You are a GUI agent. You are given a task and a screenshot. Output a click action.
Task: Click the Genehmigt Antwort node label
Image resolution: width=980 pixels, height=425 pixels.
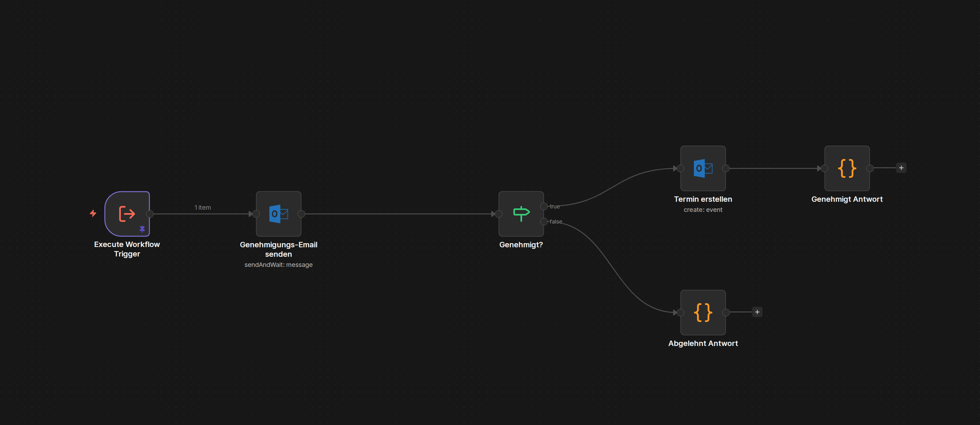(x=847, y=199)
